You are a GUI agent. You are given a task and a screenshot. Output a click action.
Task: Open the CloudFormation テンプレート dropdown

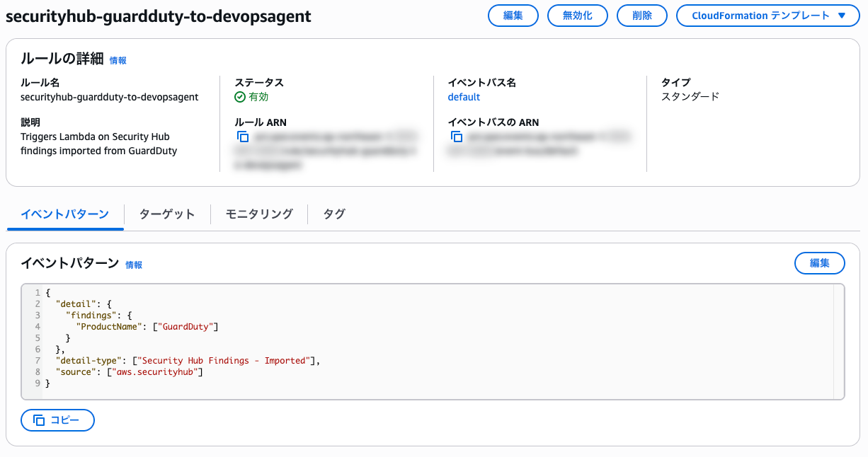pyautogui.click(x=768, y=16)
